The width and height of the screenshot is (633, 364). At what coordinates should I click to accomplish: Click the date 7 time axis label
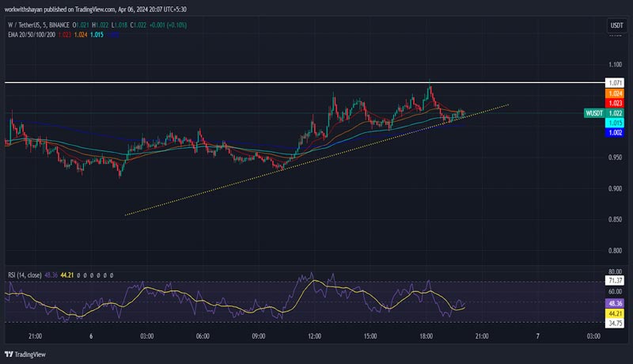click(x=538, y=336)
